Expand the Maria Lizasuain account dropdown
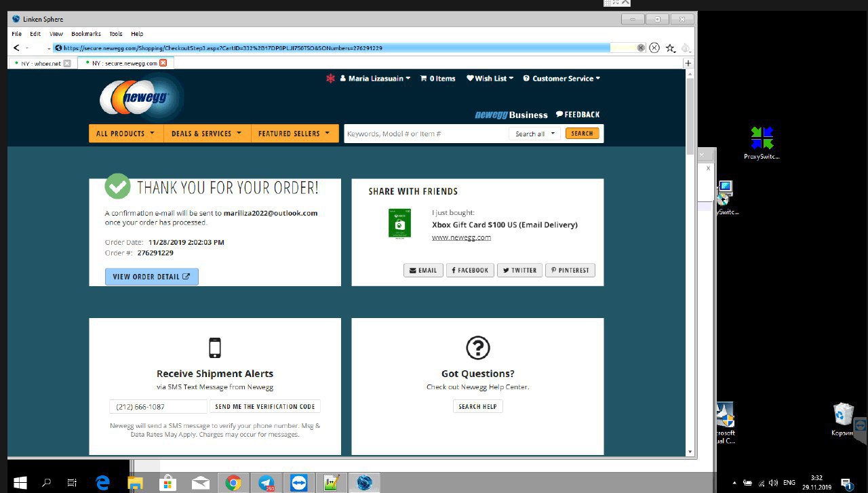Viewport: 868px width, 493px height. pyautogui.click(x=375, y=79)
